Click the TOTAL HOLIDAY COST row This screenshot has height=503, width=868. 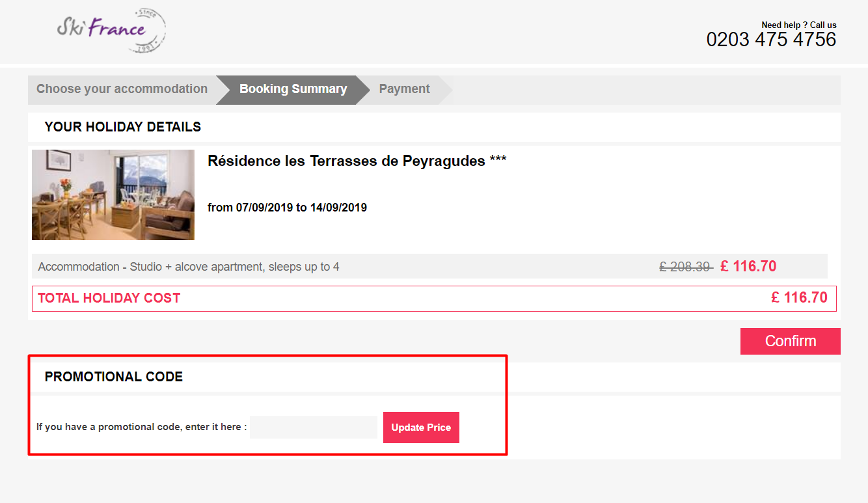(x=108, y=298)
